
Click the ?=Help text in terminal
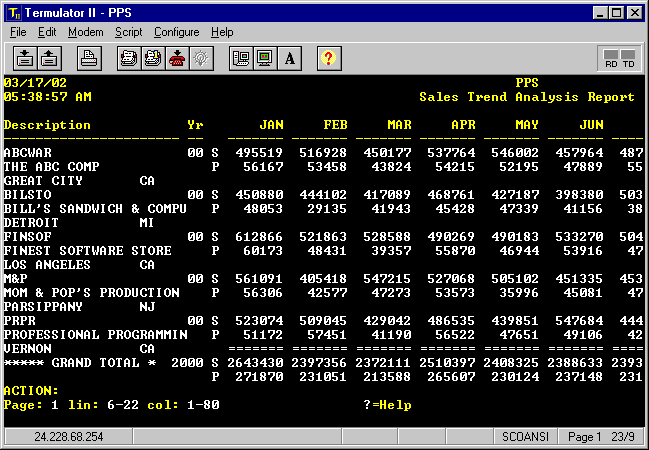click(387, 405)
